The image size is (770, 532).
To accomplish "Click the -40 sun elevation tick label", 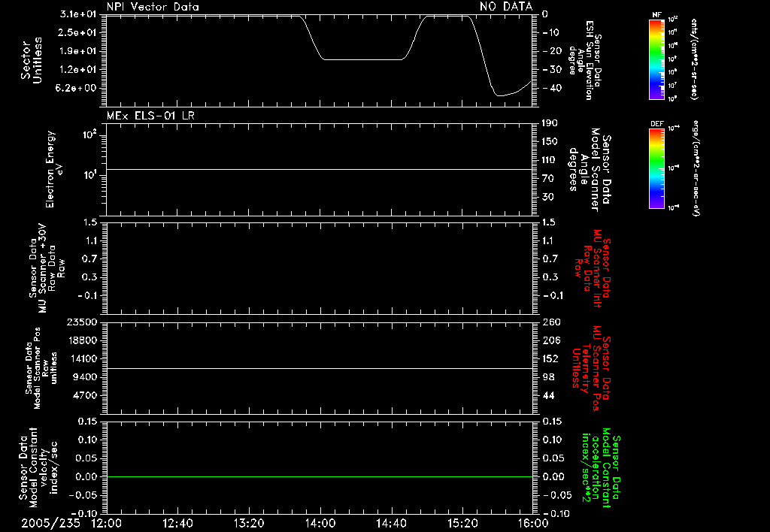I will tap(550, 89).
